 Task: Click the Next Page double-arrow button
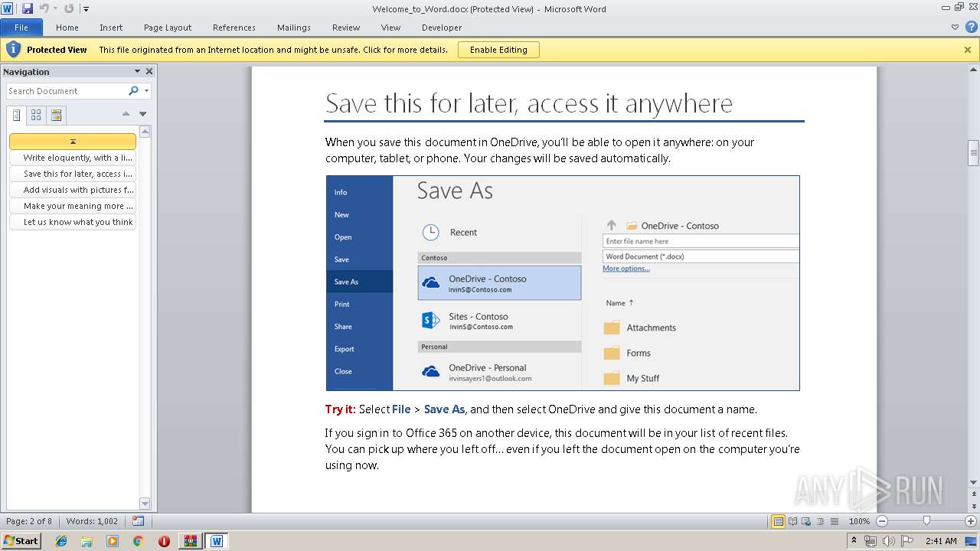pos(973,507)
